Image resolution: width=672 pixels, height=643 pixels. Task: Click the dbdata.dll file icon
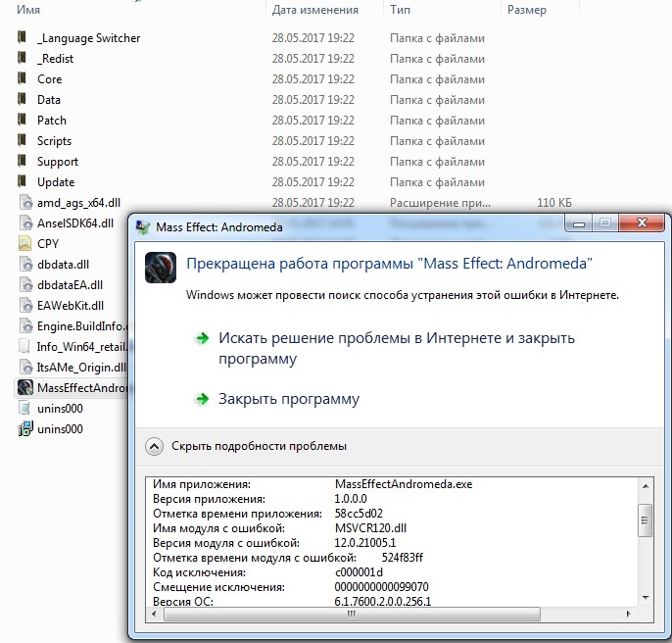click(25, 264)
